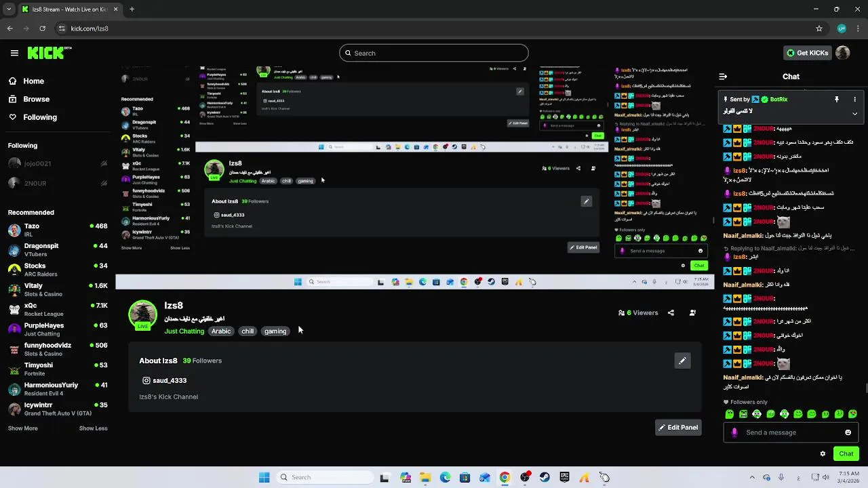Click the Get KICKs button

806,53
